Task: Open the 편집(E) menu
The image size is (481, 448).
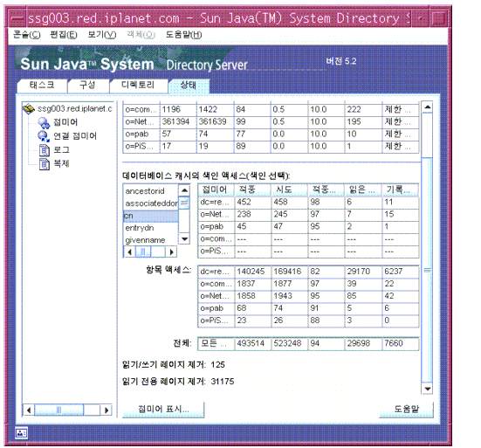Action: point(64,35)
